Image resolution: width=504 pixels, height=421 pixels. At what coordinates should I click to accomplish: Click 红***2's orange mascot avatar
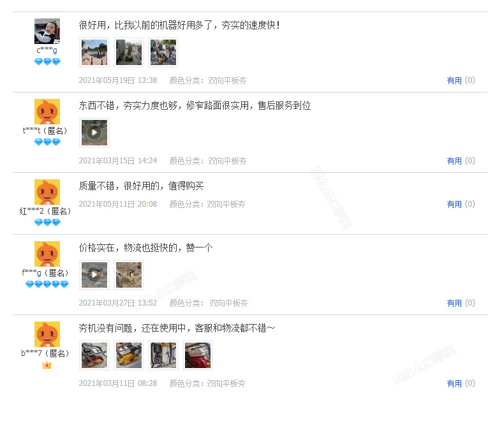point(47,192)
